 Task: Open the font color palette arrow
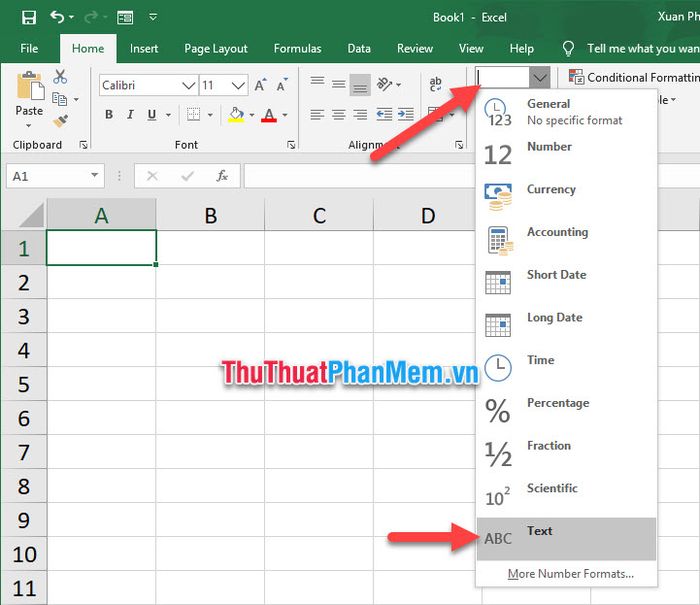285,115
